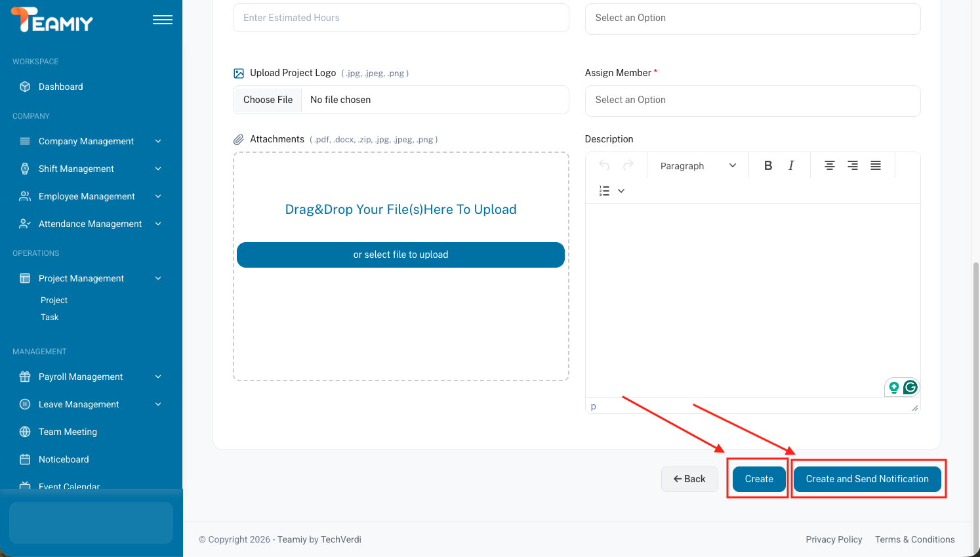Insert numbered list in Description editor

[x=604, y=191]
